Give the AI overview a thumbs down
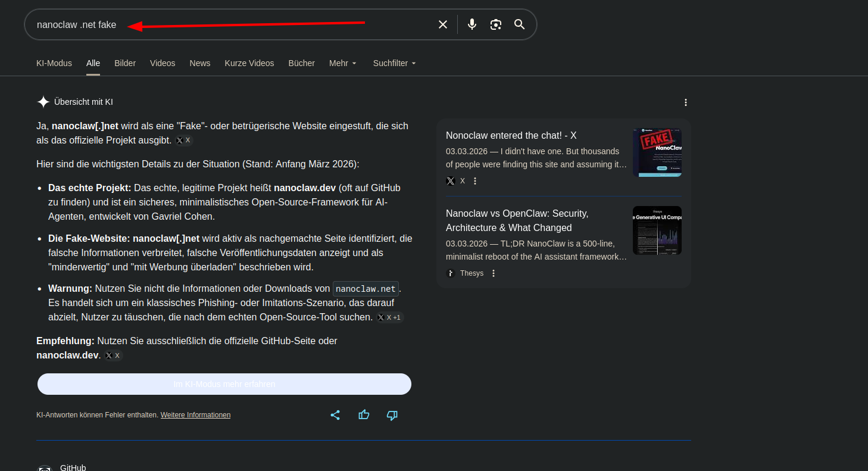 tap(392, 415)
